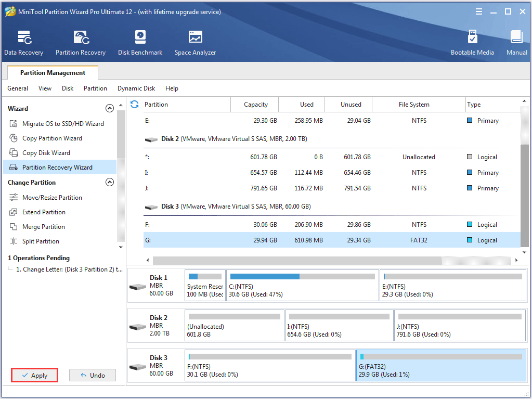Select E:(NTFS) block in disk map
The height and width of the screenshot is (399, 532).
click(453, 286)
